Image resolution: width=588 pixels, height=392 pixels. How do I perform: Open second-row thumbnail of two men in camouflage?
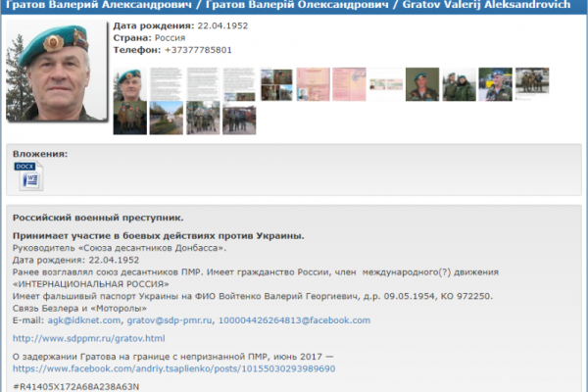pos(130,118)
